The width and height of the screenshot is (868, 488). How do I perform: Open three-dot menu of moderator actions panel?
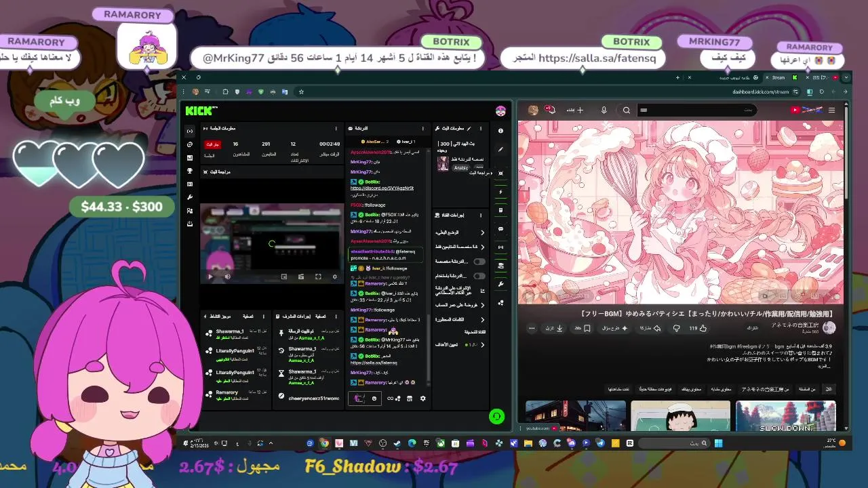[336, 317]
